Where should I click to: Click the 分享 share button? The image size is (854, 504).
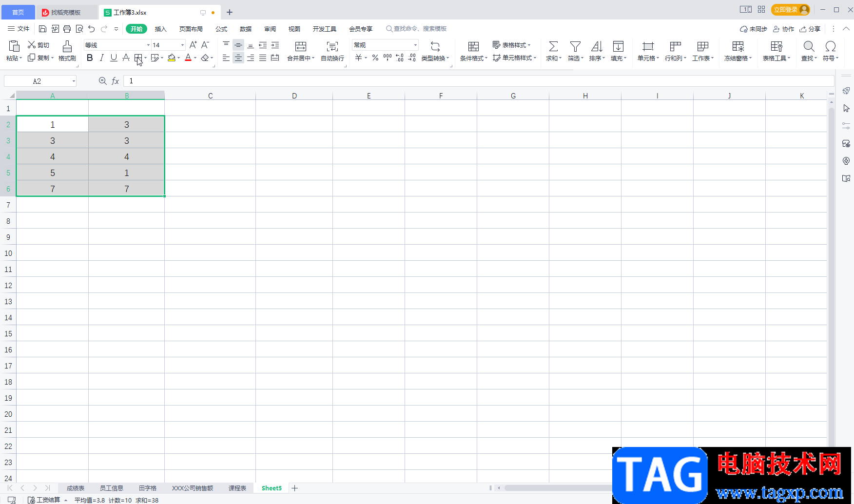[x=810, y=29]
